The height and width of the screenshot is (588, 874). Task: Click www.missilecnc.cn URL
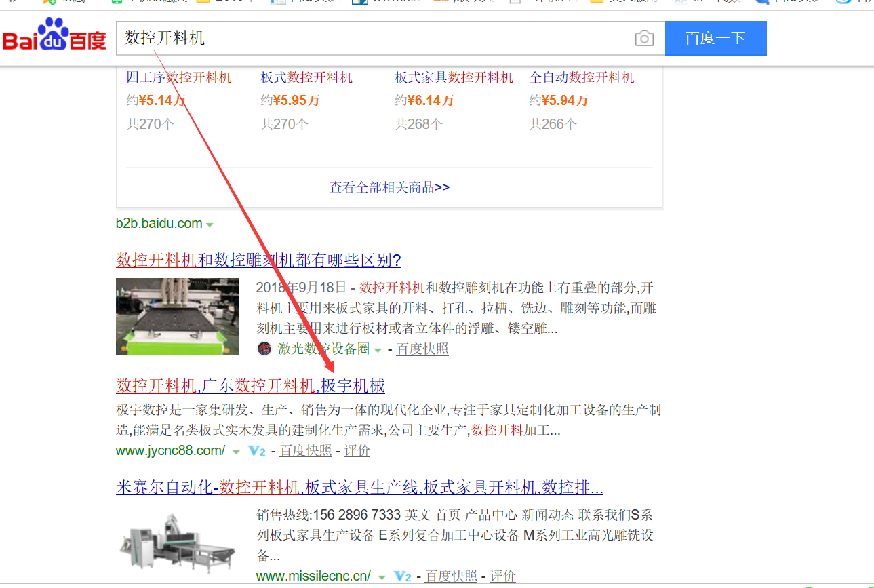(x=313, y=576)
